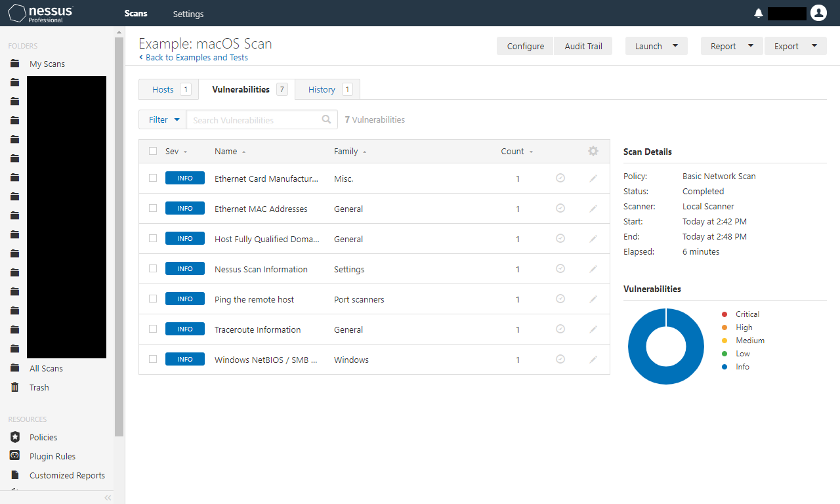The image size is (840, 504).
Task: Check the Nessus Scan Information row checkbox
Action: coord(153,268)
